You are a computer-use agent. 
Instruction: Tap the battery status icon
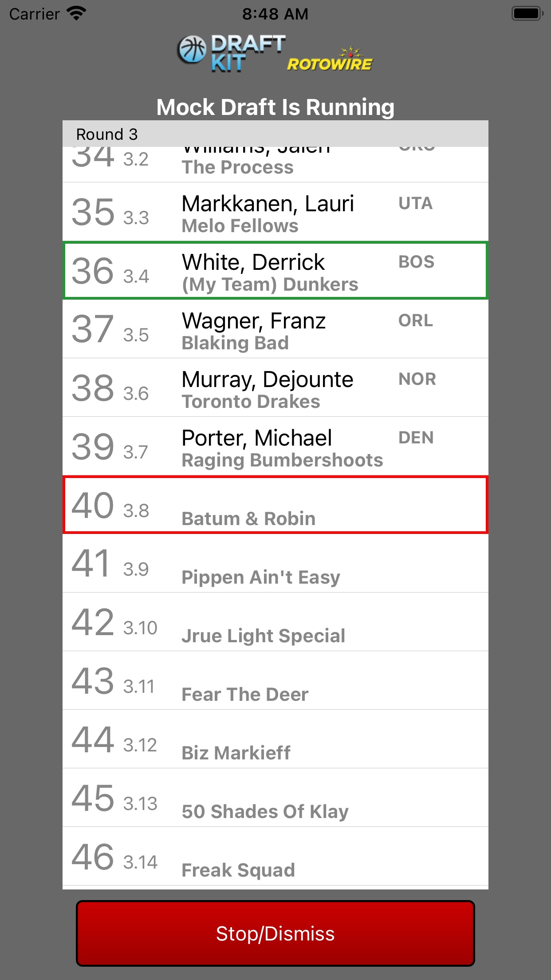pyautogui.click(x=527, y=14)
